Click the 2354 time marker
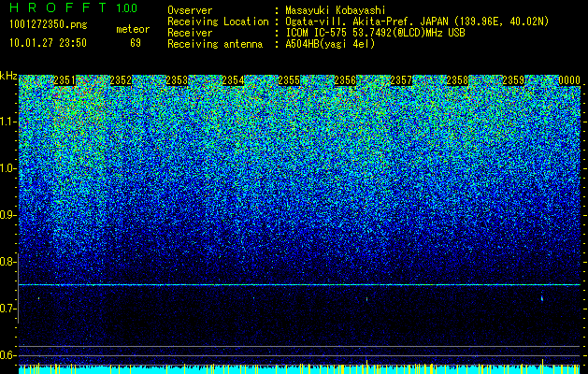Image resolution: width=588 pixels, height=374 pixels. [x=233, y=80]
